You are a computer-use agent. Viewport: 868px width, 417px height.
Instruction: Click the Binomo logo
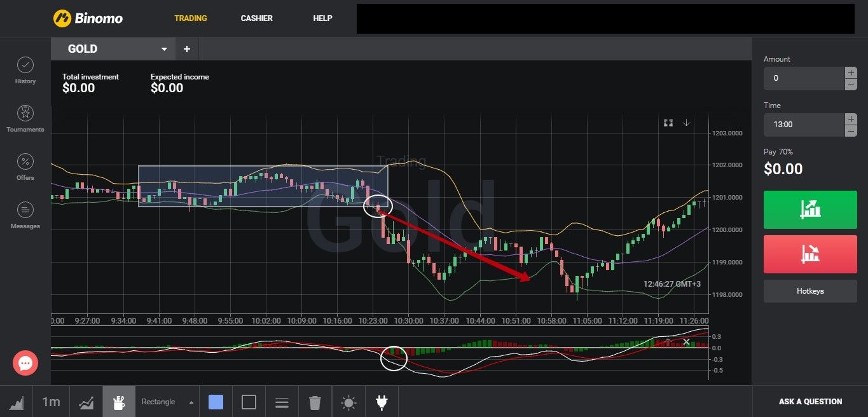(88, 18)
